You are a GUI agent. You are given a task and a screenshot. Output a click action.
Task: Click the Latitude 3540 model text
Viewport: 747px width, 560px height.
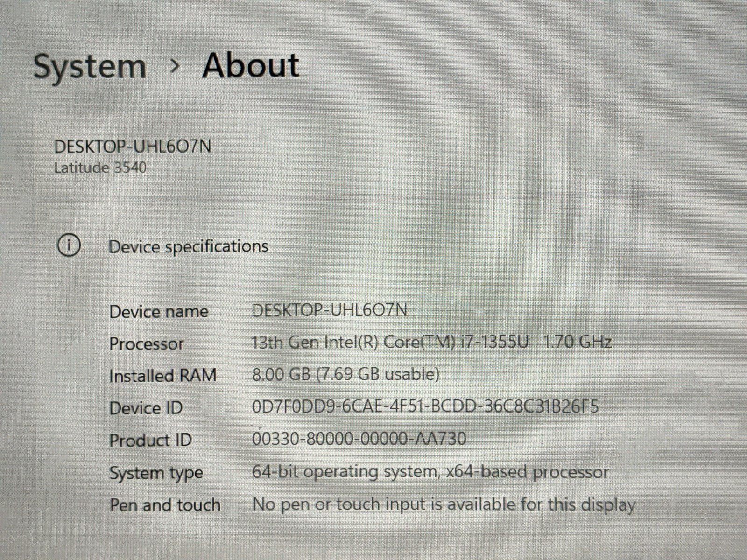pyautogui.click(x=100, y=168)
